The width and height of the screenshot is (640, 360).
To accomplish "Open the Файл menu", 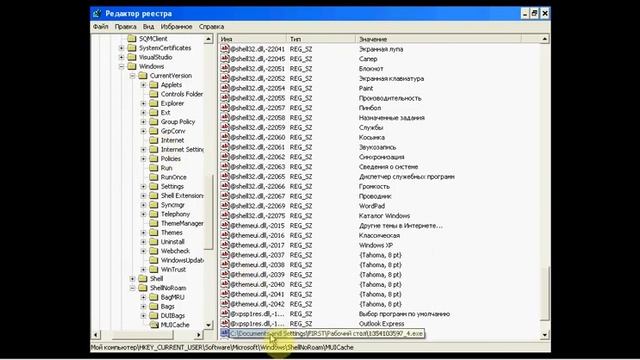I will pyautogui.click(x=100, y=27).
